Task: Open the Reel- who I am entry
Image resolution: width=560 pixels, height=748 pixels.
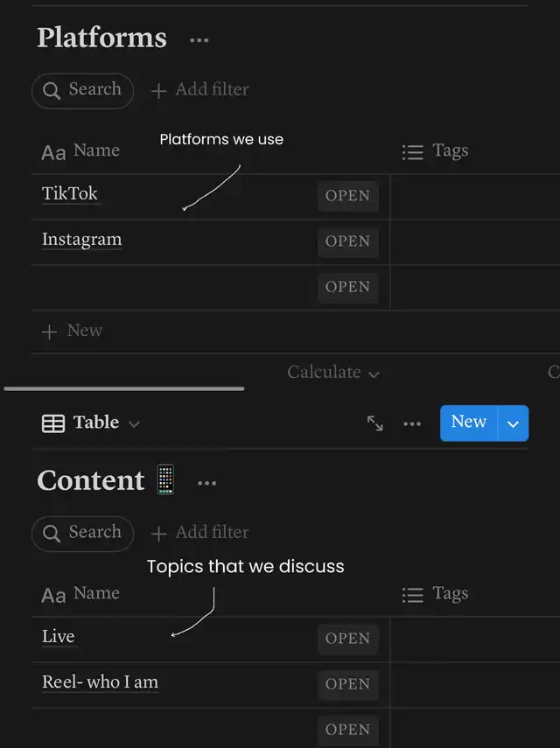Action: pyautogui.click(x=347, y=684)
